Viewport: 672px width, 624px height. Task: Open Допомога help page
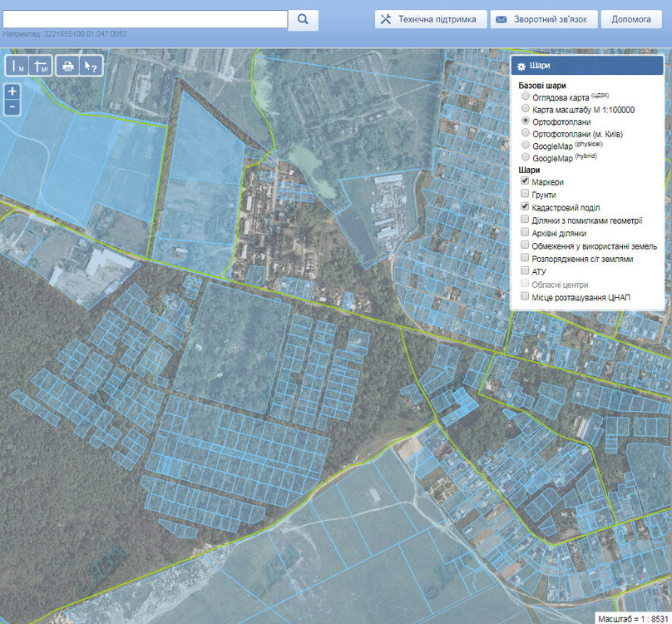click(631, 19)
